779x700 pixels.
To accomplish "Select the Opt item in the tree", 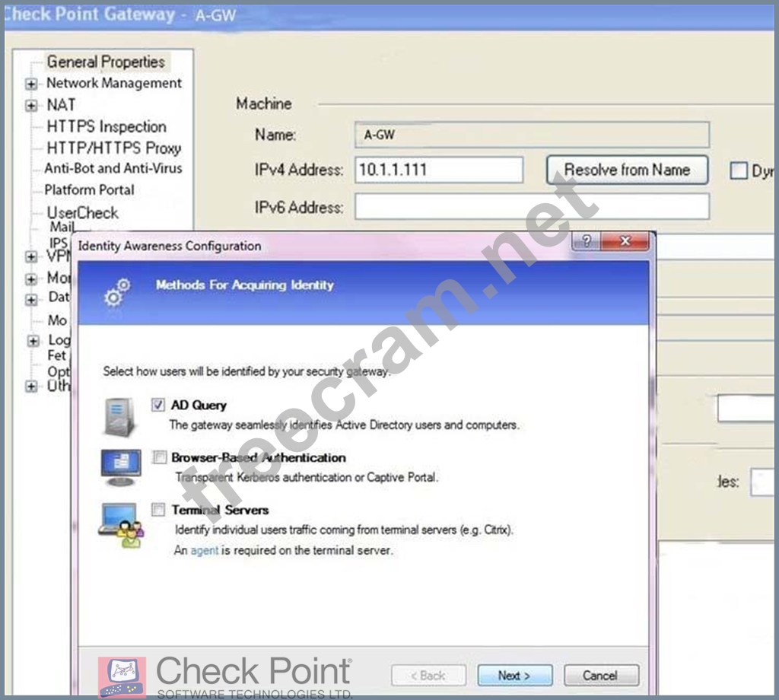I will click(58, 371).
